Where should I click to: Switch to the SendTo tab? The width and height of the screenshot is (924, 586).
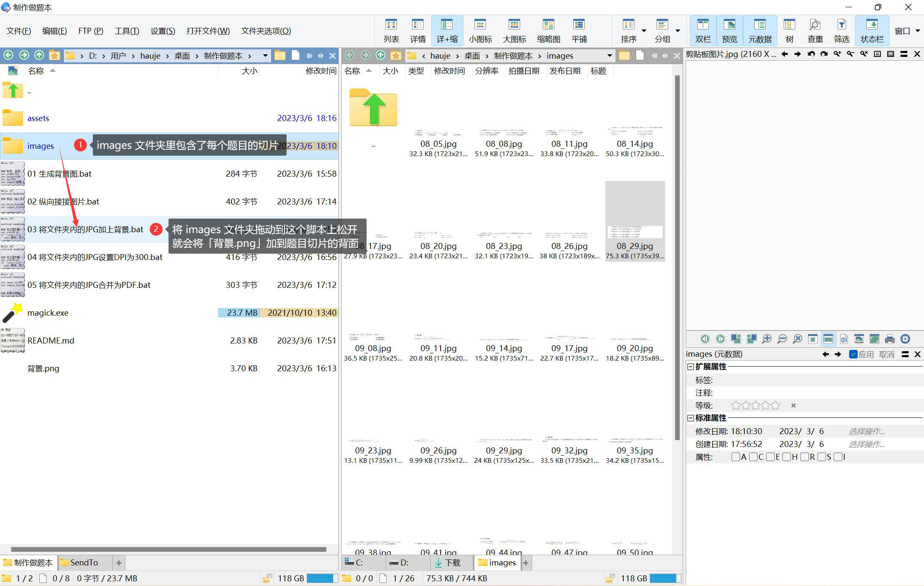[x=84, y=562]
